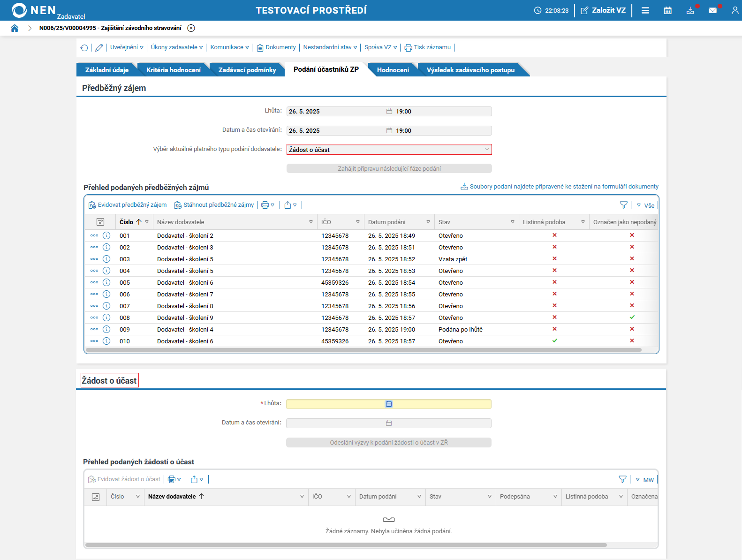Open the three-dots menu for row 001
This screenshot has height=560, width=742.
tap(94, 235)
